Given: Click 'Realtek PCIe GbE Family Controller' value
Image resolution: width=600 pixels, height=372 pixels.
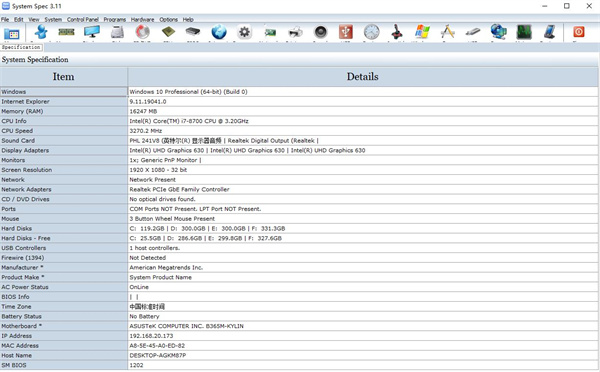Looking at the screenshot, I should tap(179, 189).
